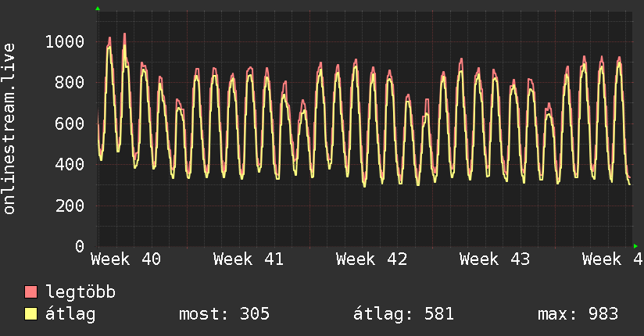Viewport: 644px width, 336px height.
Task: Click the 1000 y-axis tick label
Action: click(x=65, y=41)
